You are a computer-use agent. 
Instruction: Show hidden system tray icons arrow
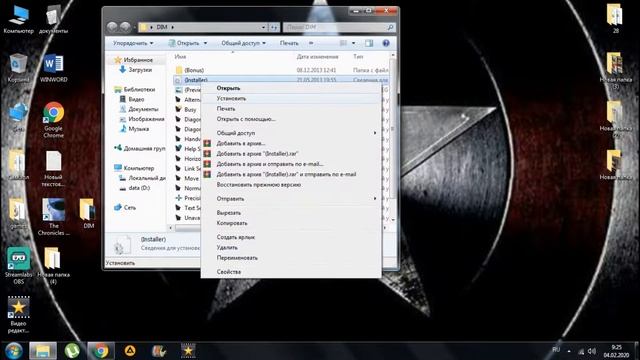569,351
